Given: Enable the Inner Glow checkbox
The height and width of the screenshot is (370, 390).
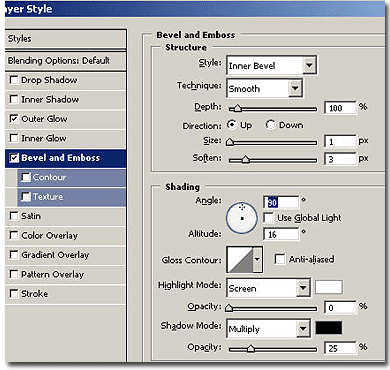Looking at the screenshot, I should coord(14,138).
